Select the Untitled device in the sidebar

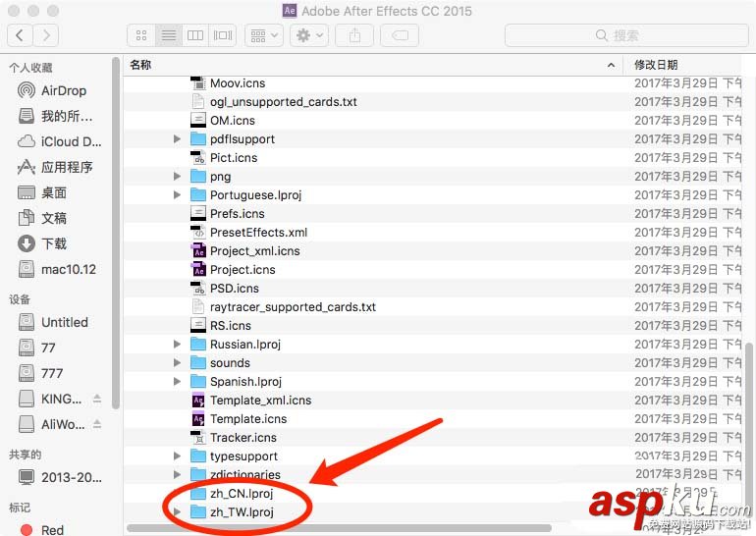pos(53,322)
